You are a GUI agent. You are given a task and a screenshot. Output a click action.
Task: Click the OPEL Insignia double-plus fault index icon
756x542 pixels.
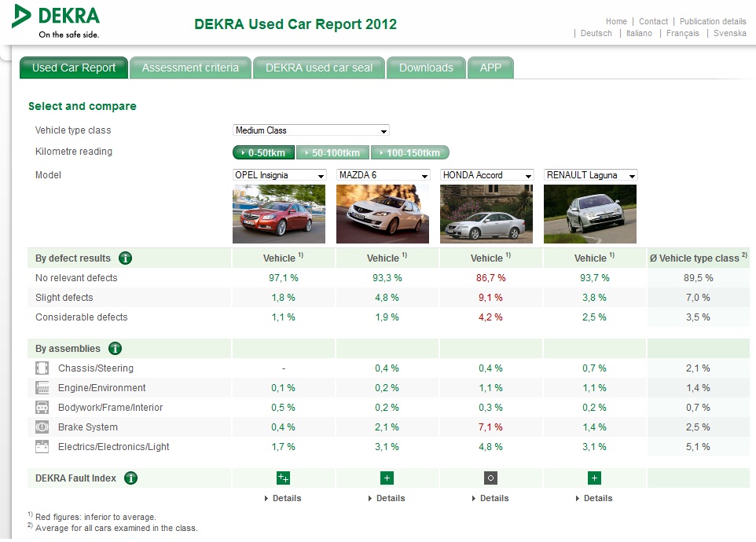(284, 478)
